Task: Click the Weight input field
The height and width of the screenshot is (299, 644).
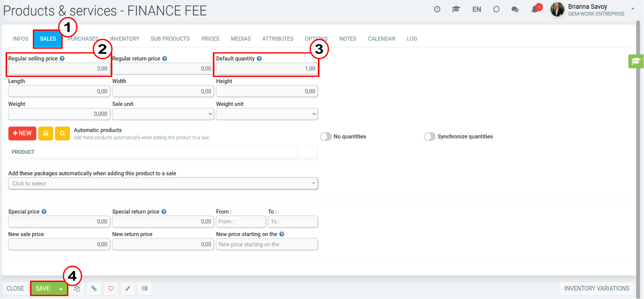Action: coord(59,114)
